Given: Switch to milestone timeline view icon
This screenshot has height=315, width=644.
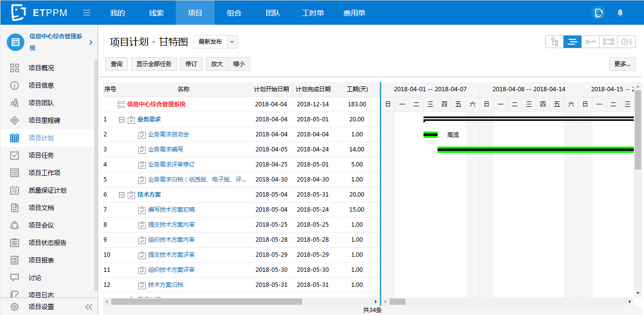Looking at the screenshot, I should 591,42.
